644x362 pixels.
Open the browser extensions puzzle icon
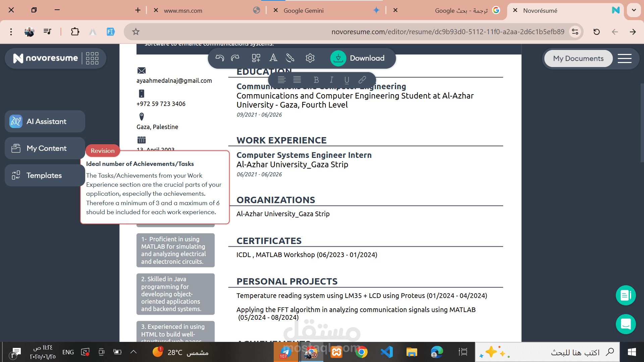[75, 32]
